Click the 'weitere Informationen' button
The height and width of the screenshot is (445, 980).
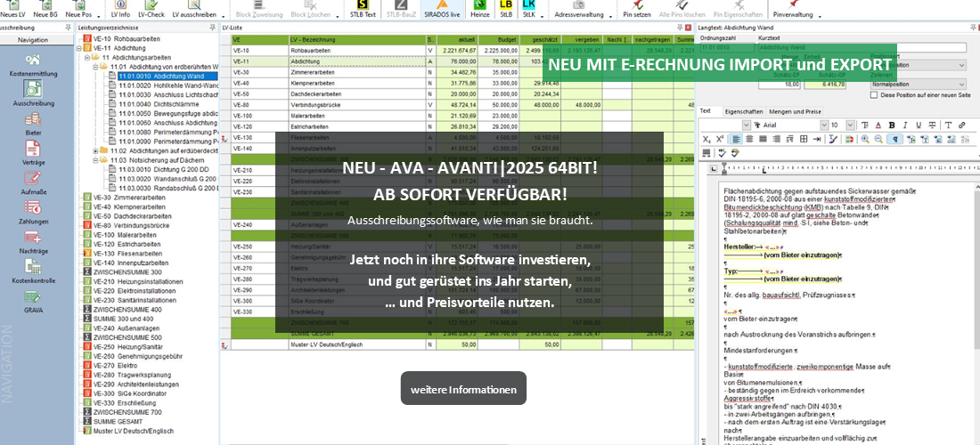click(x=463, y=390)
